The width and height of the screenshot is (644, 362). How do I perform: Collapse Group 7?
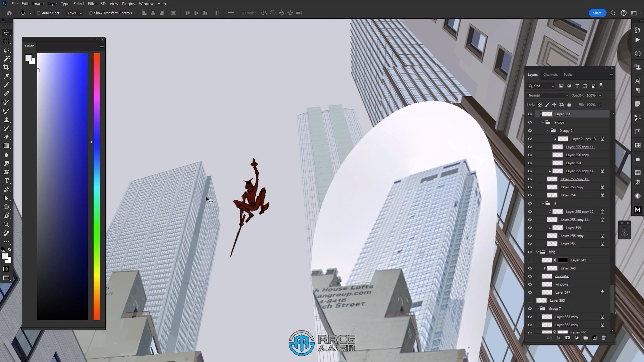coord(538,309)
